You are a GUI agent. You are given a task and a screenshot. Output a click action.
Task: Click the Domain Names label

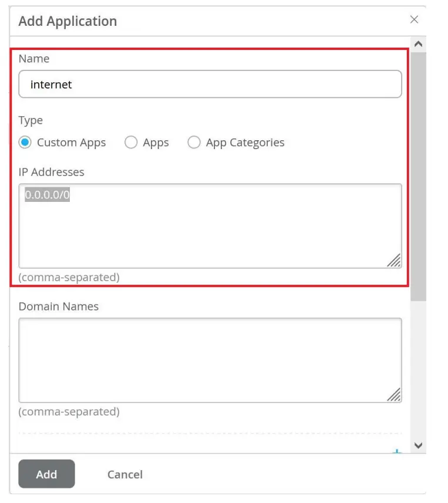(59, 306)
